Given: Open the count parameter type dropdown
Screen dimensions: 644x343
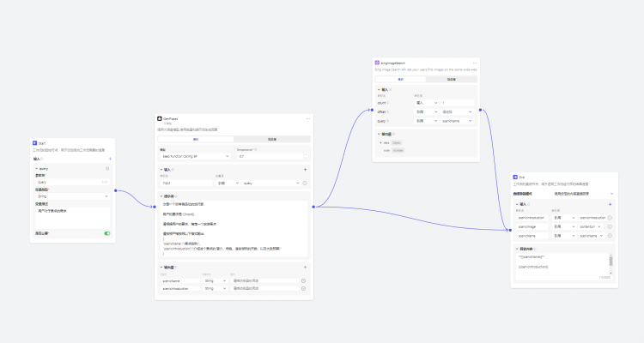Looking at the screenshot, I should coord(427,103).
